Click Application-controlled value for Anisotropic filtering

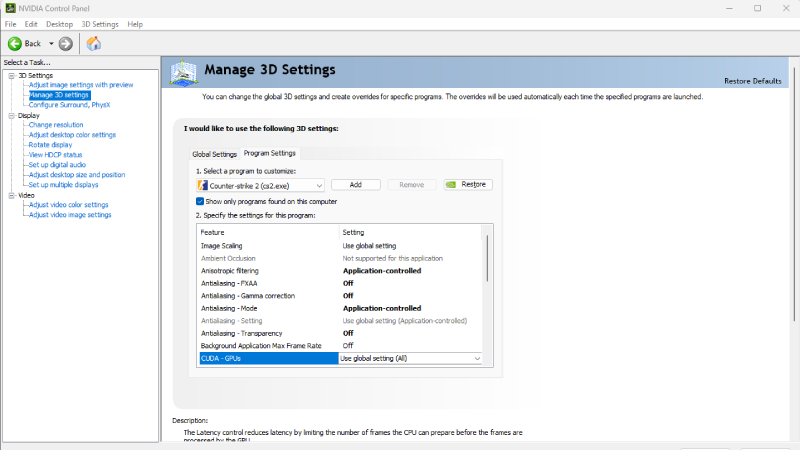382,271
